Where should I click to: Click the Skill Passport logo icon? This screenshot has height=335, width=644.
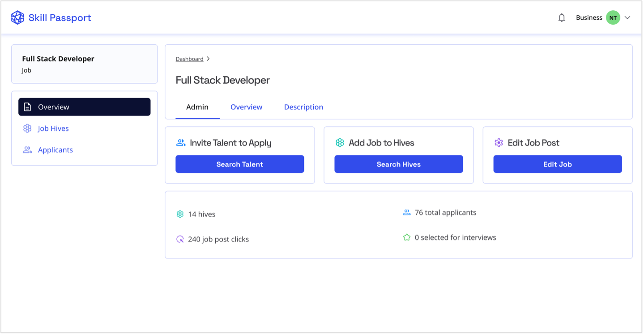pos(17,18)
